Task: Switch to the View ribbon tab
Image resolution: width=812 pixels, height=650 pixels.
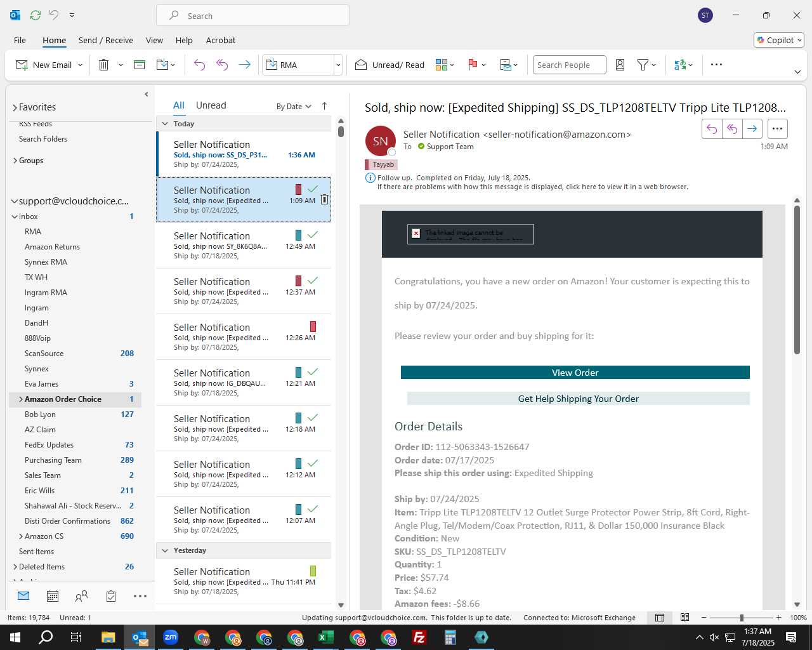Action: pyautogui.click(x=154, y=40)
